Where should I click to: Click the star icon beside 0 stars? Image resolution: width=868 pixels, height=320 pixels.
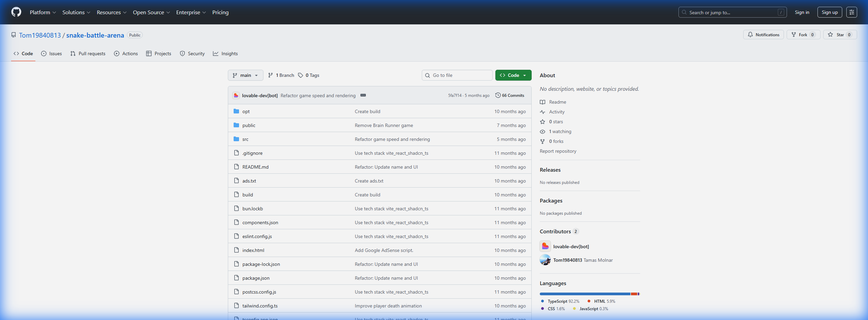click(542, 122)
